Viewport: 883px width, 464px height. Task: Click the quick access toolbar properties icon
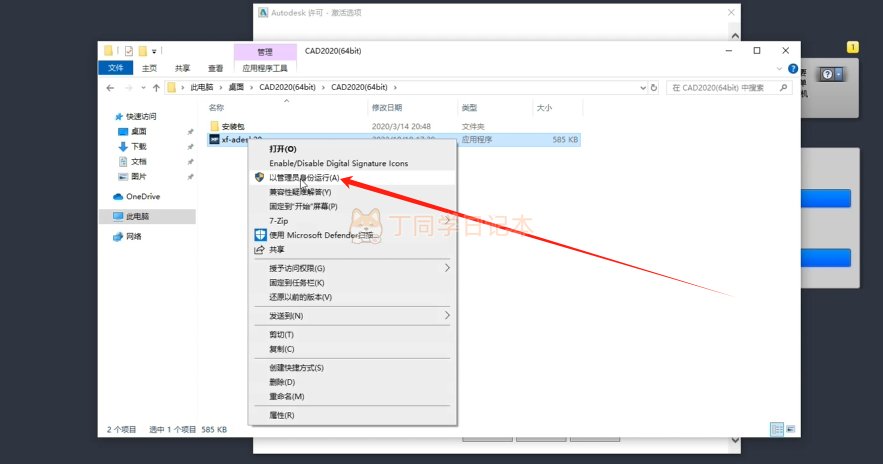[x=129, y=51]
